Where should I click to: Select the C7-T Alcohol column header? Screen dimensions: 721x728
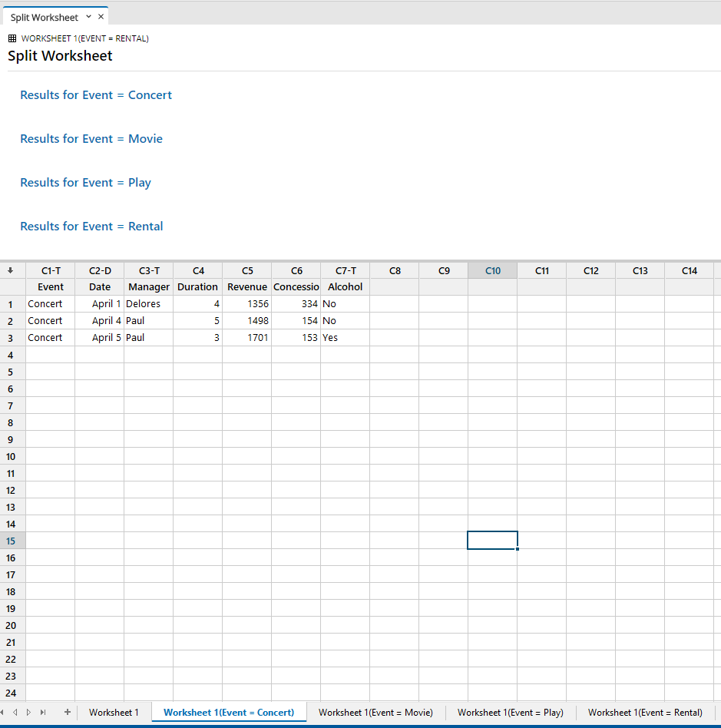tap(345, 270)
